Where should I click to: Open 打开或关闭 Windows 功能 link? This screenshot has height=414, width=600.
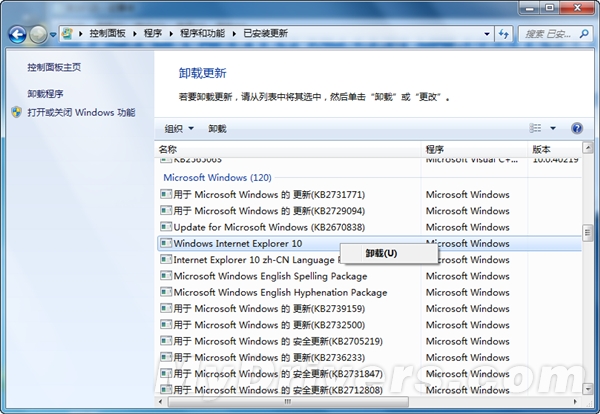click(81, 112)
